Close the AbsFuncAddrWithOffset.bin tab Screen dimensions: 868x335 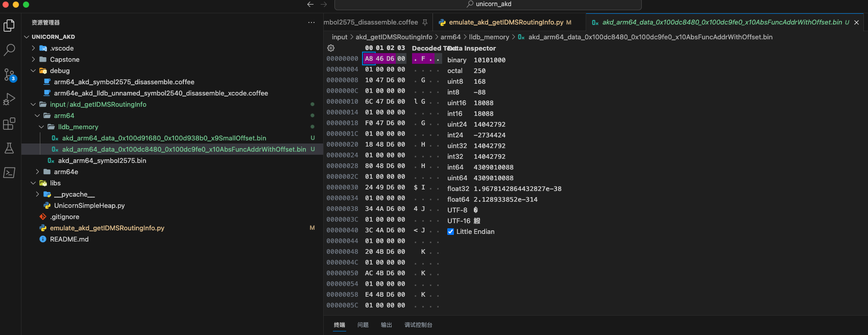[857, 22]
